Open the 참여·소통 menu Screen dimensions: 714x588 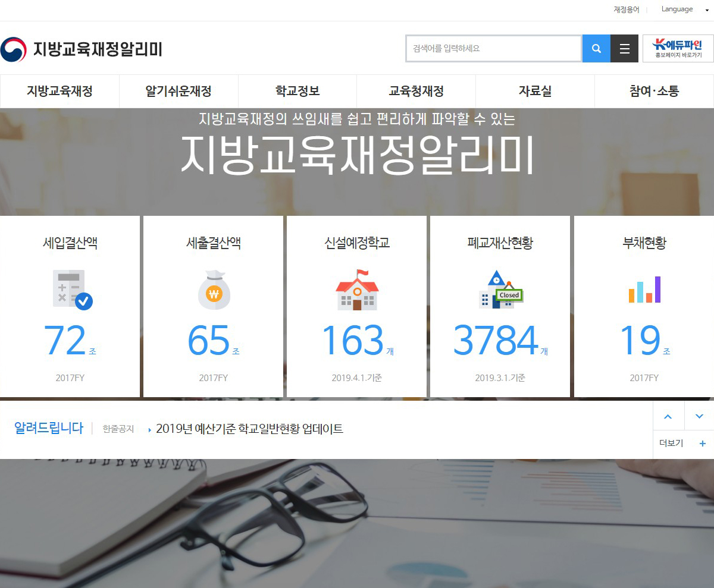click(654, 92)
